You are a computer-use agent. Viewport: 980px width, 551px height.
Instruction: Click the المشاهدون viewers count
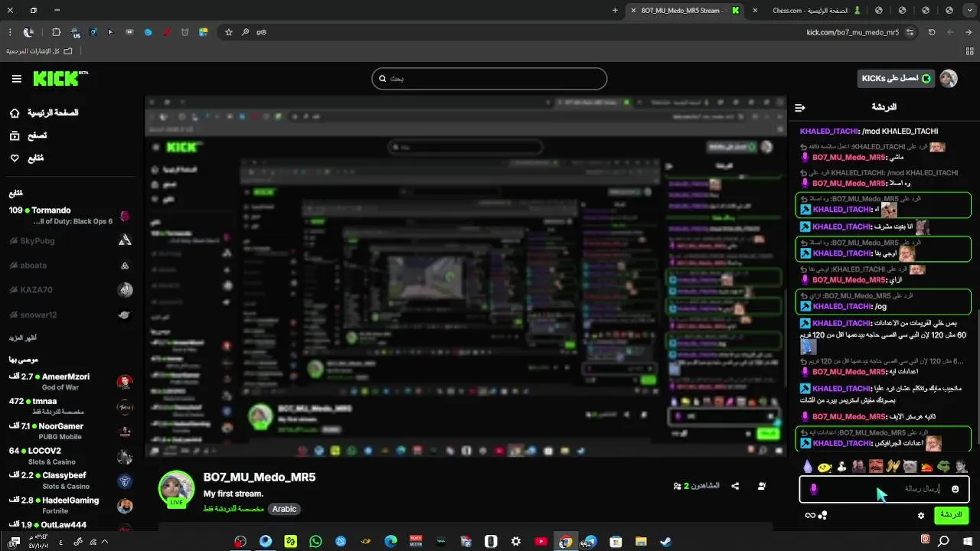(696, 486)
